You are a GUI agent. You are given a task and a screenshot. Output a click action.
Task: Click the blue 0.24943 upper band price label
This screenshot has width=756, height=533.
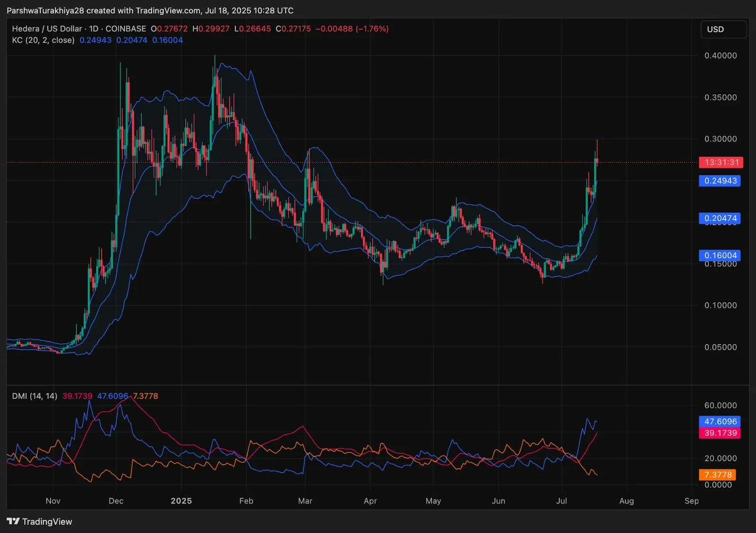click(720, 181)
